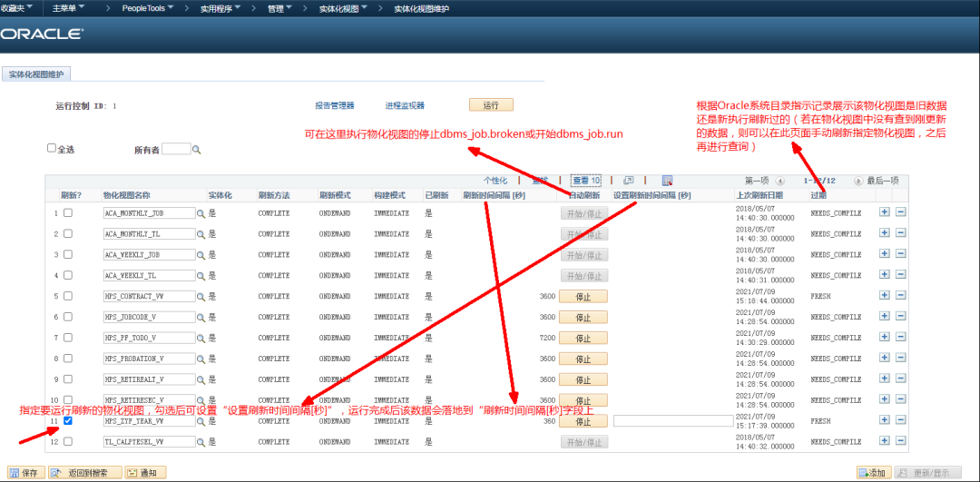This screenshot has width=980, height=482.
Task: Add a row after HPS_PF_TODO_V
Action: click(x=885, y=338)
